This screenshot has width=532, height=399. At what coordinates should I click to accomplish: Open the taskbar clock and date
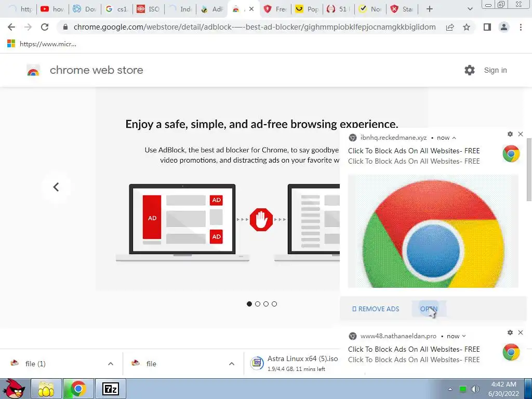click(504, 389)
